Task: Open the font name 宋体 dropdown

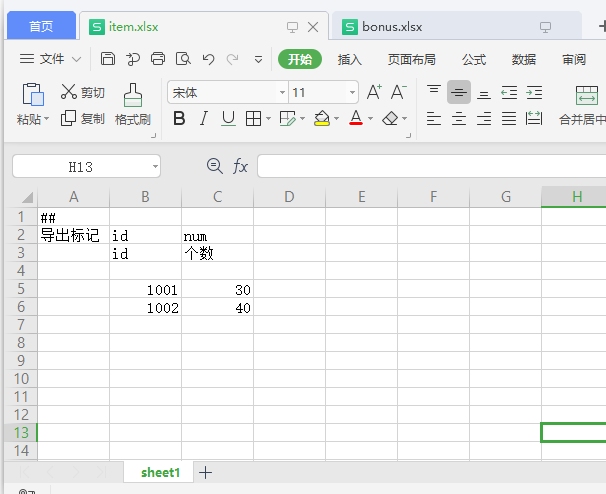Action: coord(281,93)
